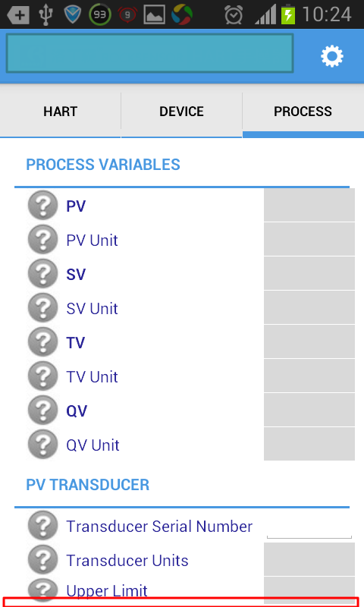
Task: Tap help icon for Transducer Serial Number
Action: [43, 526]
